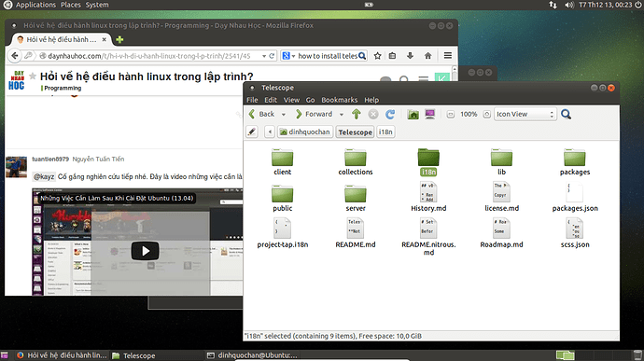Bookmark this page star in Firefox

tap(377, 56)
